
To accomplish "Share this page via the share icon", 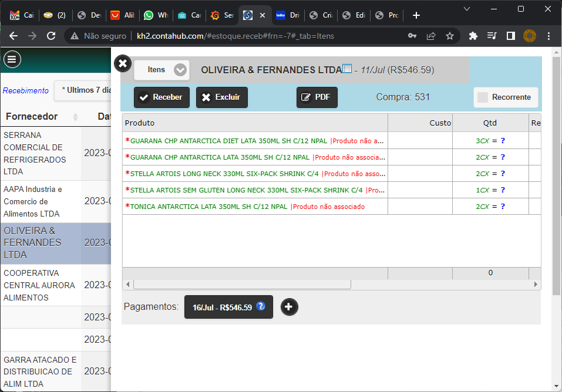I will coord(431,36).
